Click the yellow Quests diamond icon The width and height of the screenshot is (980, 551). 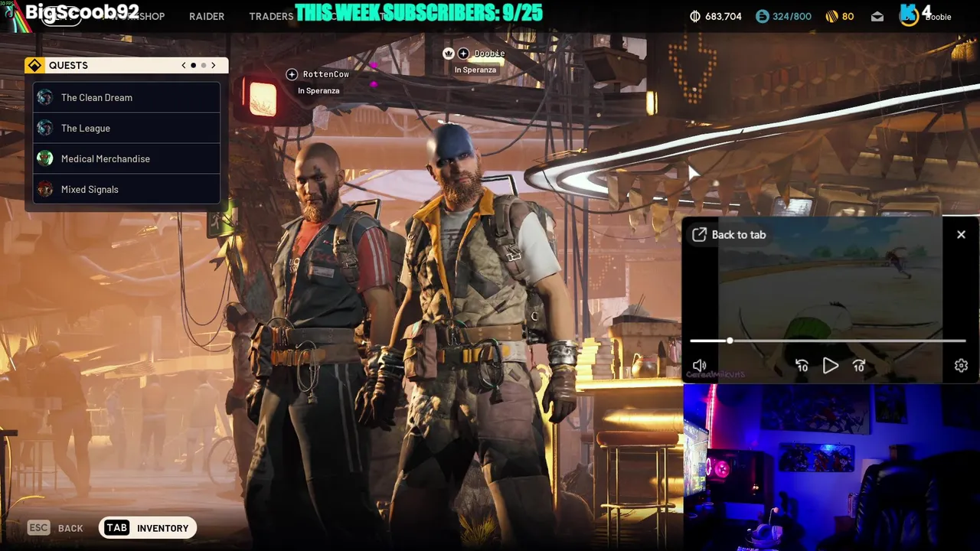34,65
